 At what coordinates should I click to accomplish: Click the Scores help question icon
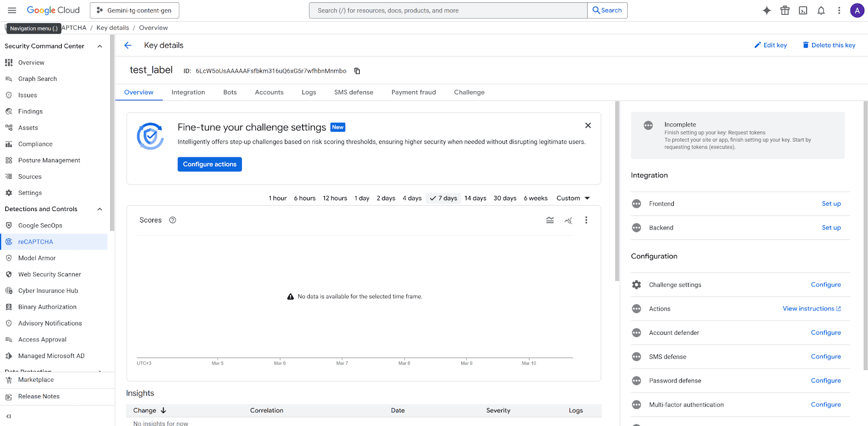(x=173, y=220)
